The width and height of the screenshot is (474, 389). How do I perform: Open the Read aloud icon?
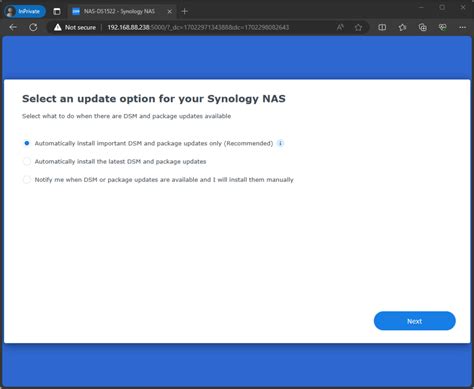click(340, 27)
